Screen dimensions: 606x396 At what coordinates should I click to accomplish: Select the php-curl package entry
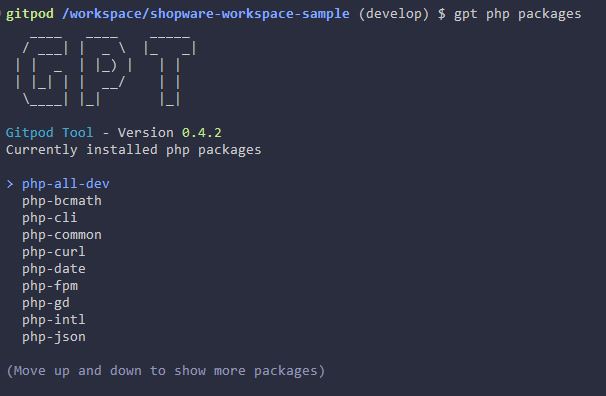(x=54, y=252)
